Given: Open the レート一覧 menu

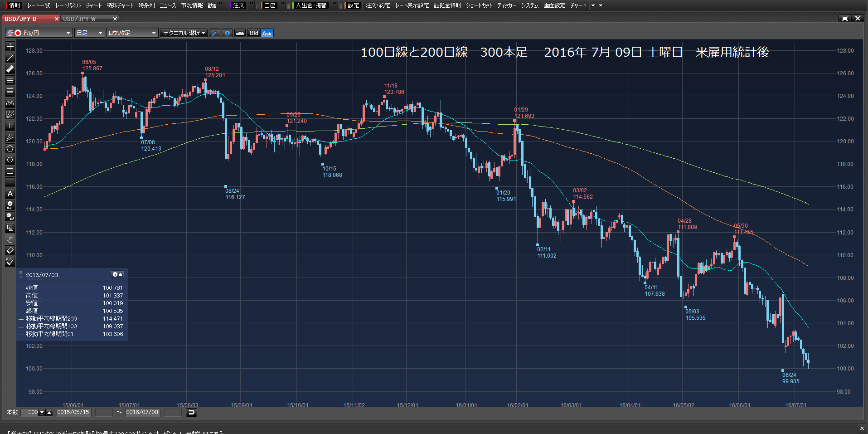Looking at the screenshot, I should click(39, 5).
